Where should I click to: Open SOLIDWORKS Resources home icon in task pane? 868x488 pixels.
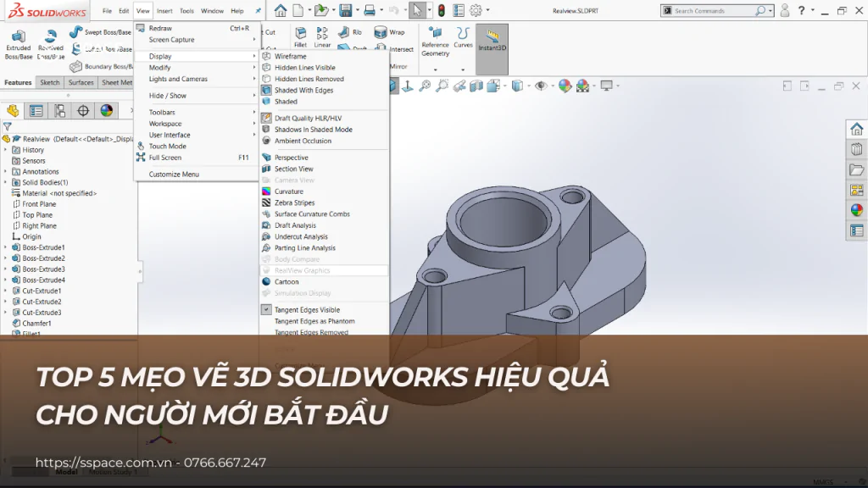(x=856, y=129)
